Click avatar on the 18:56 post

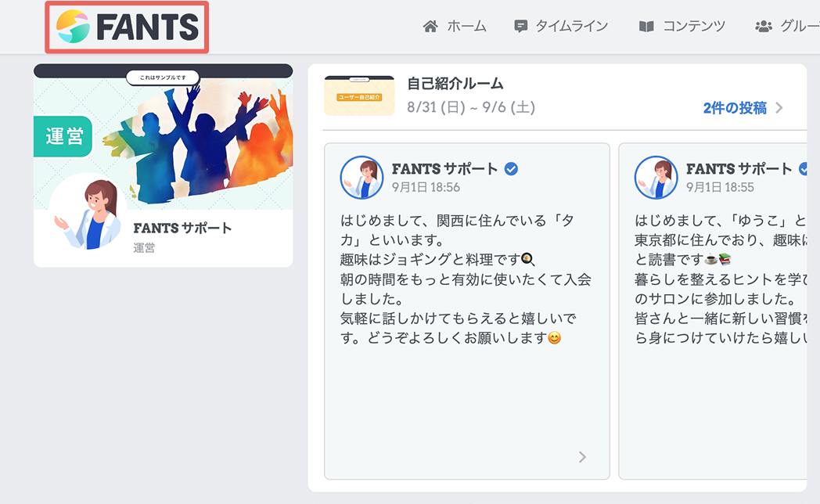point(361,177)
